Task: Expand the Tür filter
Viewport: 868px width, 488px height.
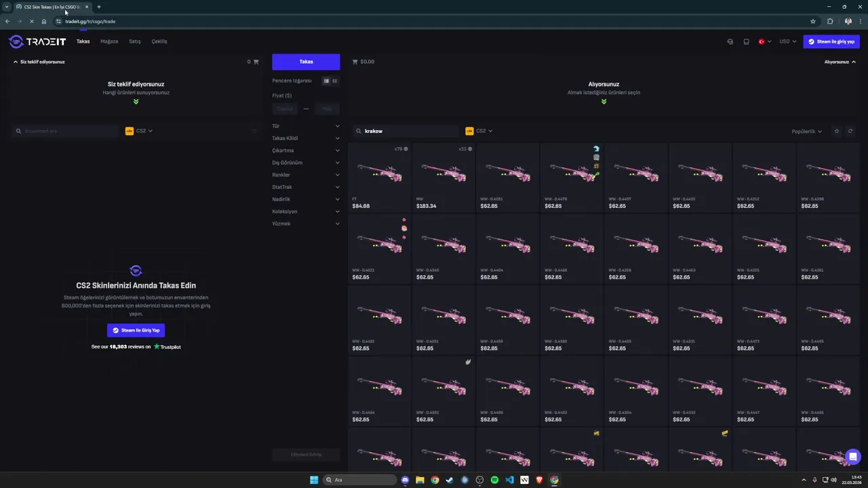Action: [306, 126]
